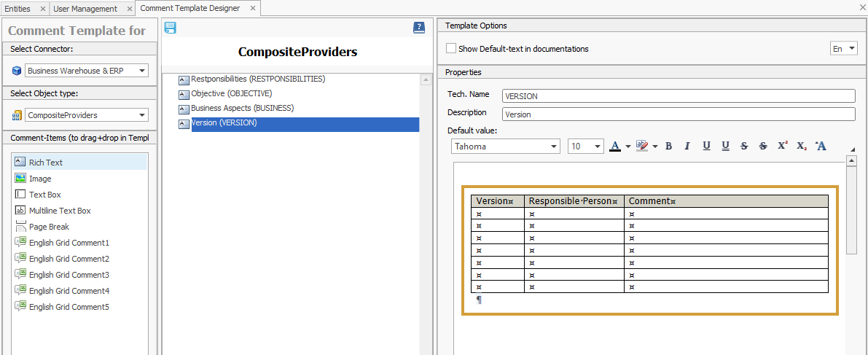The height and width of the screenshot is (355, 868).
Task: Switch to the User Management tab
Action: point(85,9)
